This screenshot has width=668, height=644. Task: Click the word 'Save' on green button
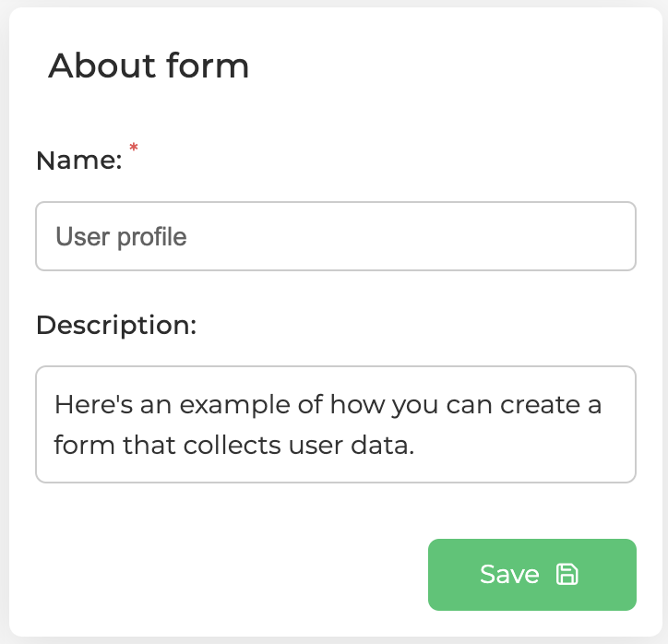[x=509, y=574]
